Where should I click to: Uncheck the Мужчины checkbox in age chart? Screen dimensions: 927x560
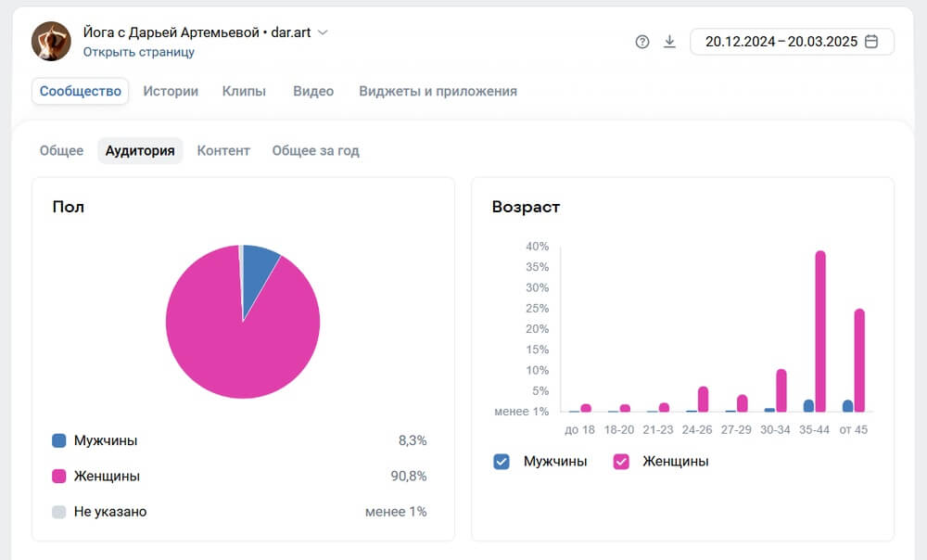click(502, 461)
